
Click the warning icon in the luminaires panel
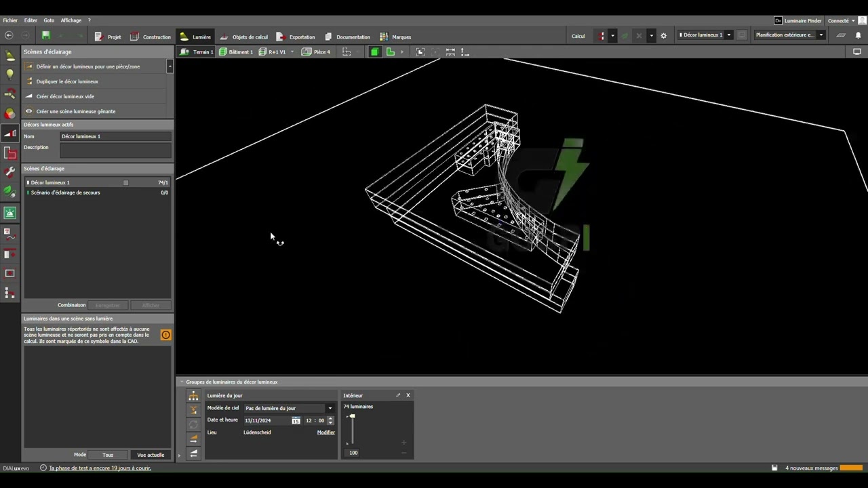pos(165,335)
